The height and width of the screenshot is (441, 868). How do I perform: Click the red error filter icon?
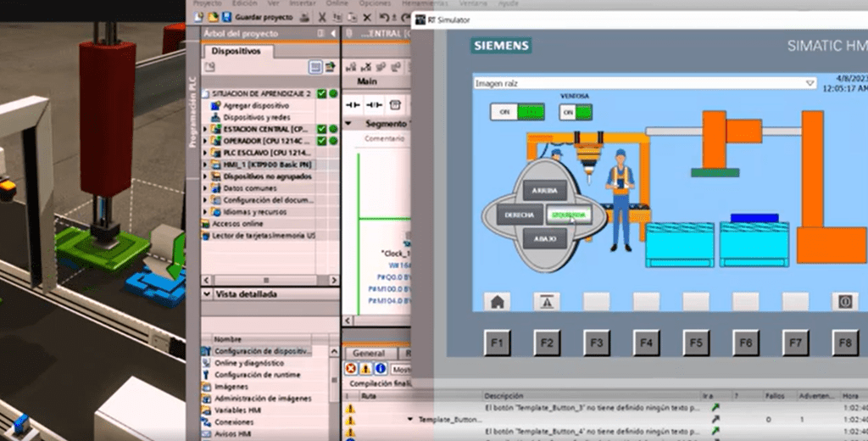point(350,369)
